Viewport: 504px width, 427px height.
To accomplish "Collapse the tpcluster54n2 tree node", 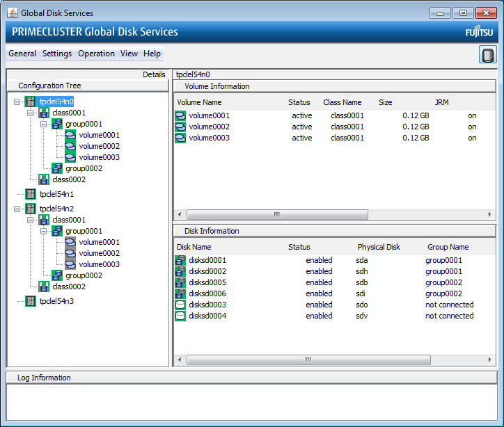I will point(17,209).
